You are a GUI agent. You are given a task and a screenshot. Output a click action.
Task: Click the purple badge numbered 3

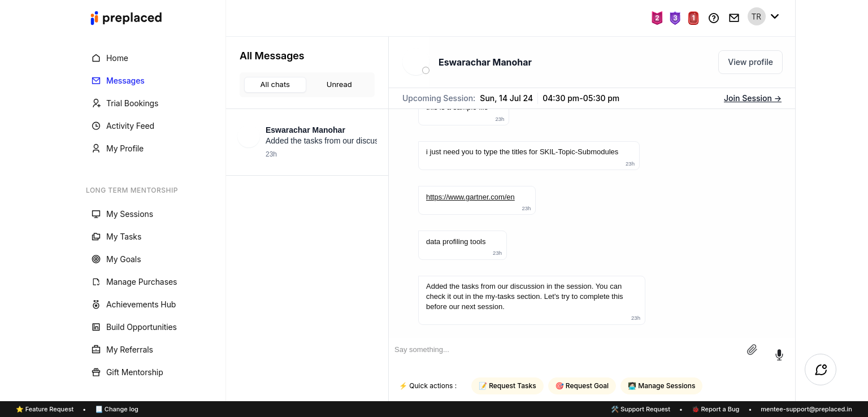pos(675,18)
